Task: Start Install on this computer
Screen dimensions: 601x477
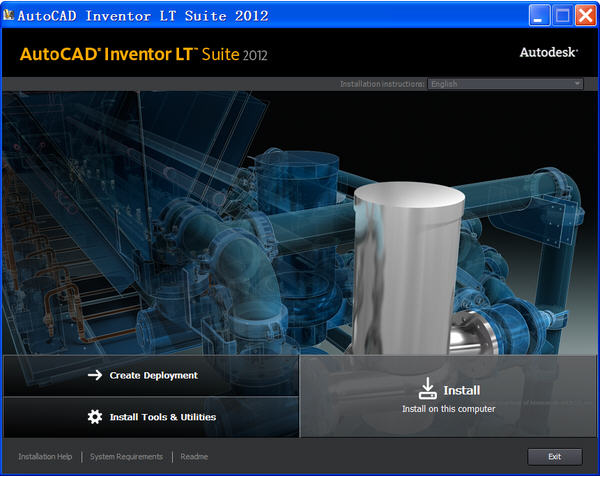Action: (x=448, y=396)
